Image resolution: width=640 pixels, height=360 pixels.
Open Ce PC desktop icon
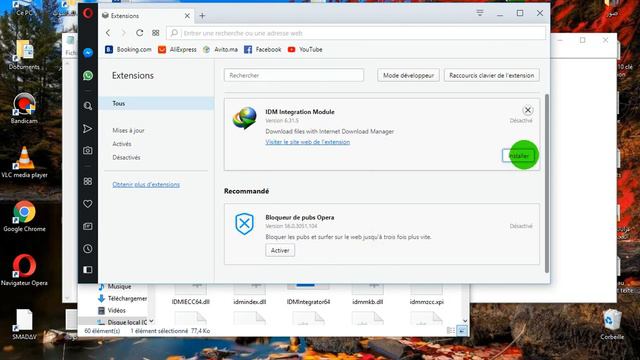(x=24, y=8)
